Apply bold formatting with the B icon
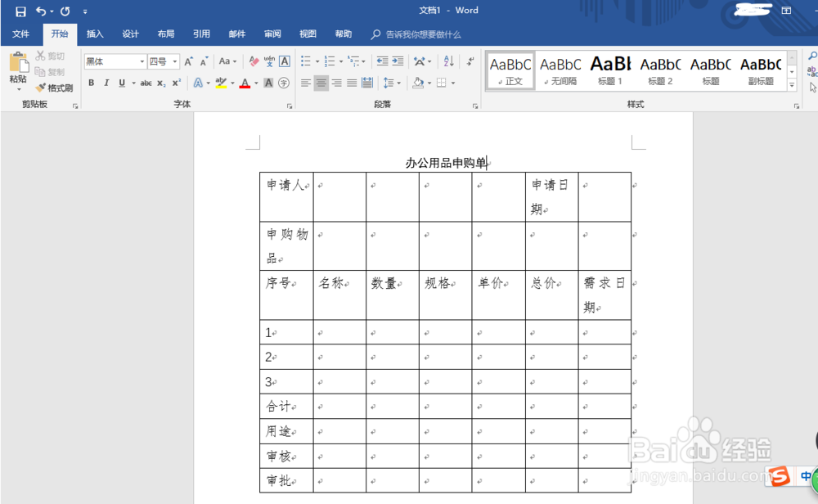The image size is (818, 504). pos(91,83)
